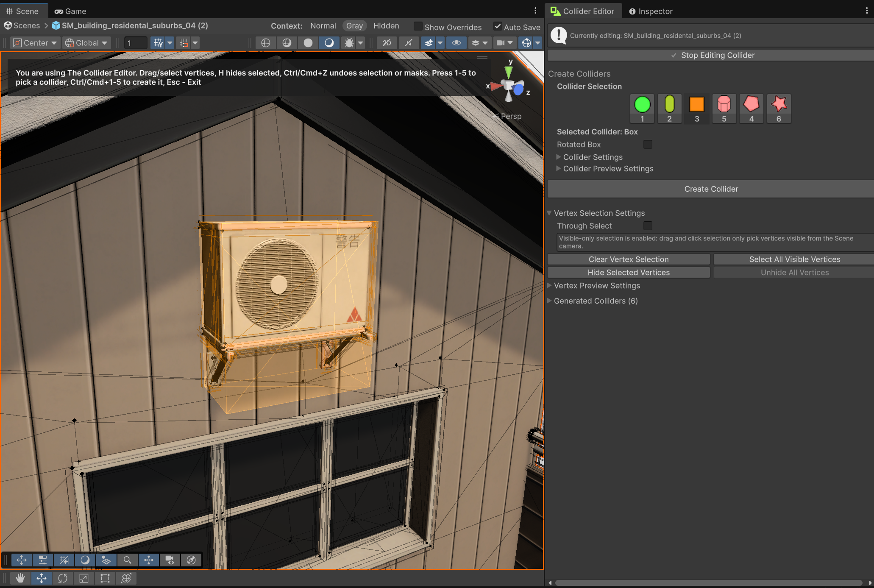Open the Center pivot dropdown
Viewport: 874px width, 588px height.
coord(36,43)
